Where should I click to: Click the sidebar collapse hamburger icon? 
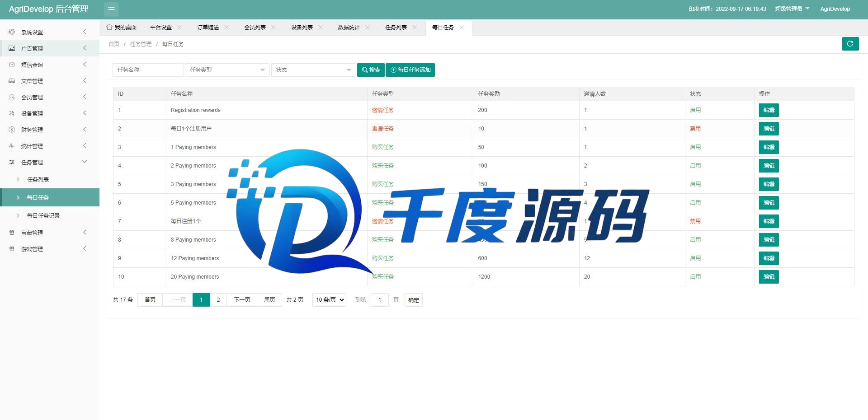point(111,9)
